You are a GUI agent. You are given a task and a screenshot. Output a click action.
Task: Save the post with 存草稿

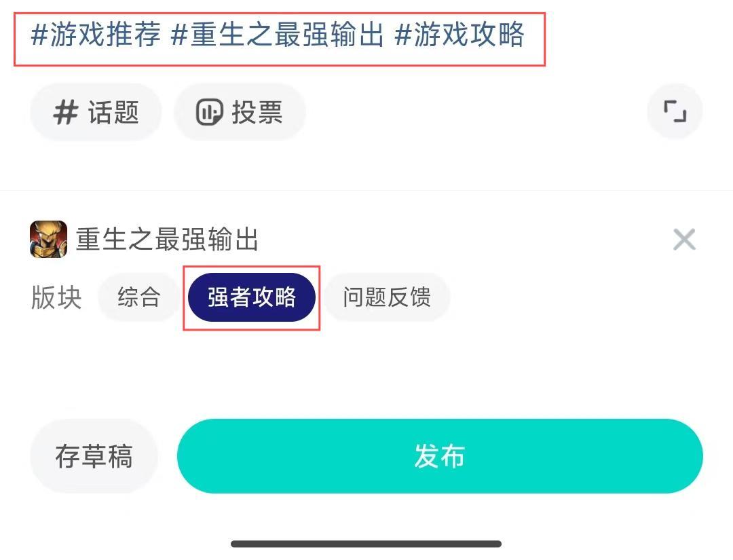94,456
